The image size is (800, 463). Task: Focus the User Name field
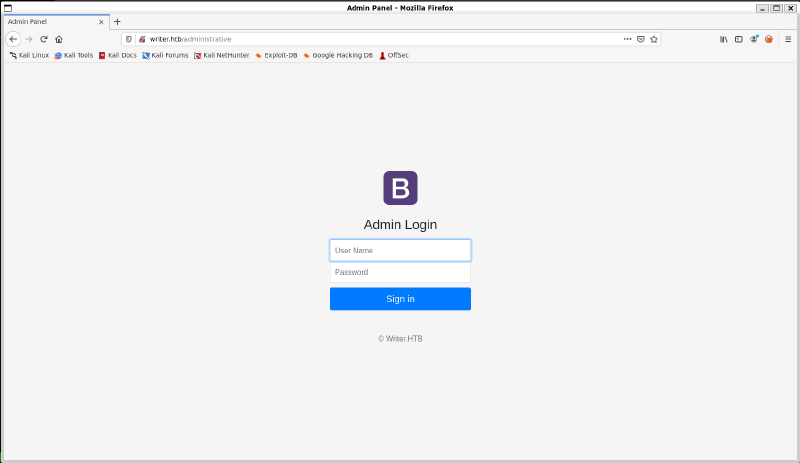(400, 250)
